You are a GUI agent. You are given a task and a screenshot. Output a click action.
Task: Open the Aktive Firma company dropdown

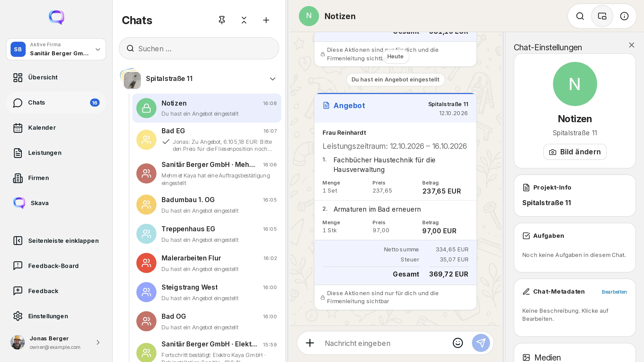click(x=56, y=49)
